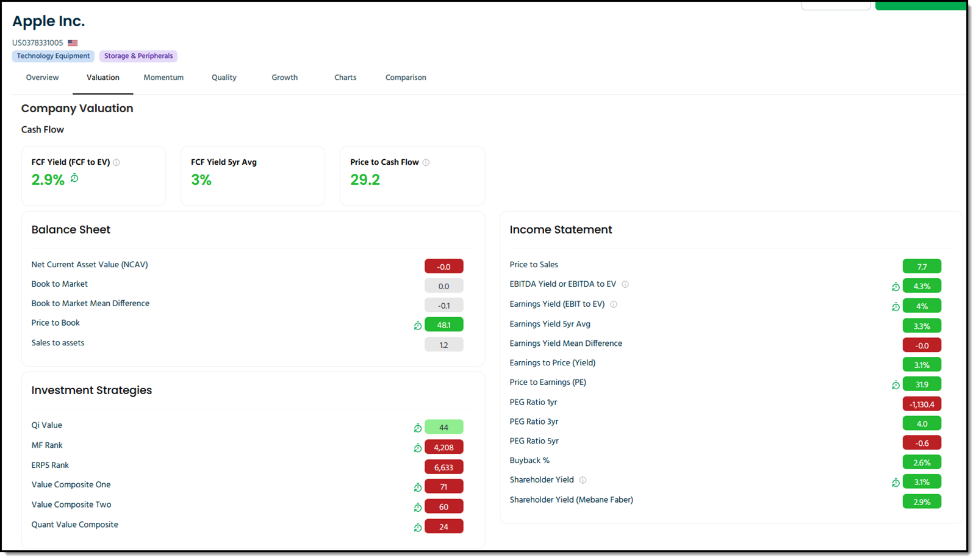Click the Apple Inc. company heading
The image size is (976, 560).
tap(49, 21)
